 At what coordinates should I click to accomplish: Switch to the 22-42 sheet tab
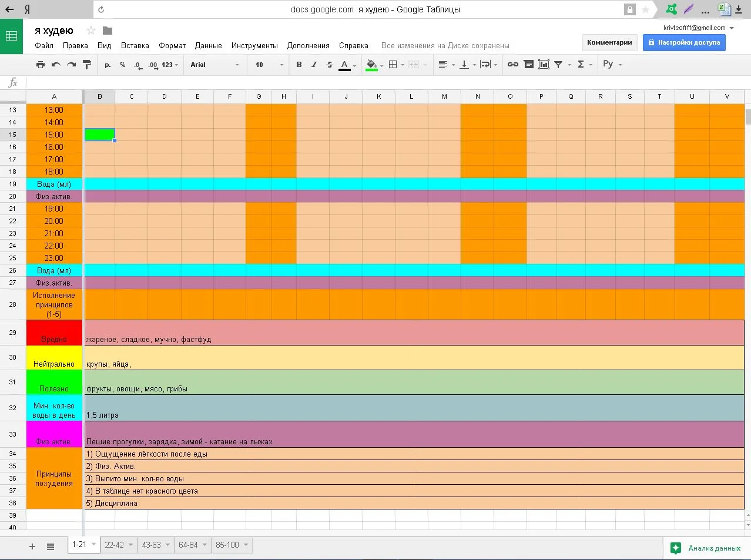115,545
